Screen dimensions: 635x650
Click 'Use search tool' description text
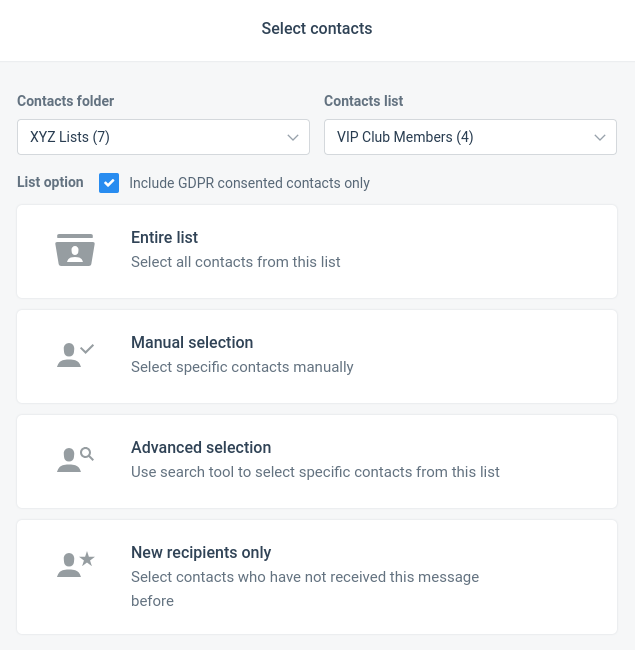pyautogui.click(x=315, y=472)
